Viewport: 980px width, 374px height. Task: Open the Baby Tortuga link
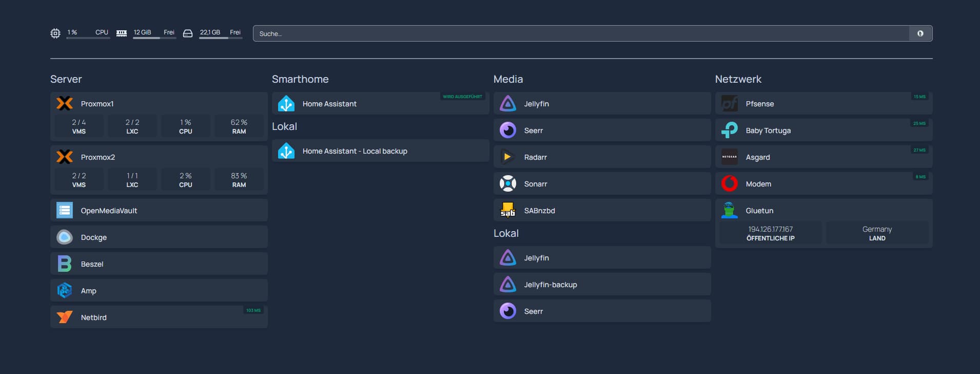[x=824, y=130]
